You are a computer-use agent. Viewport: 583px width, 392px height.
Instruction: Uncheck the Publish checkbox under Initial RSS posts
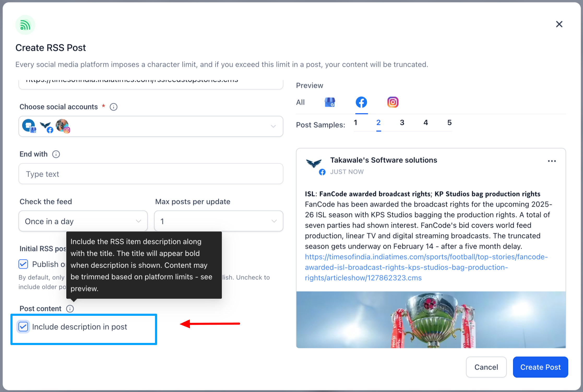coord(23,264)
